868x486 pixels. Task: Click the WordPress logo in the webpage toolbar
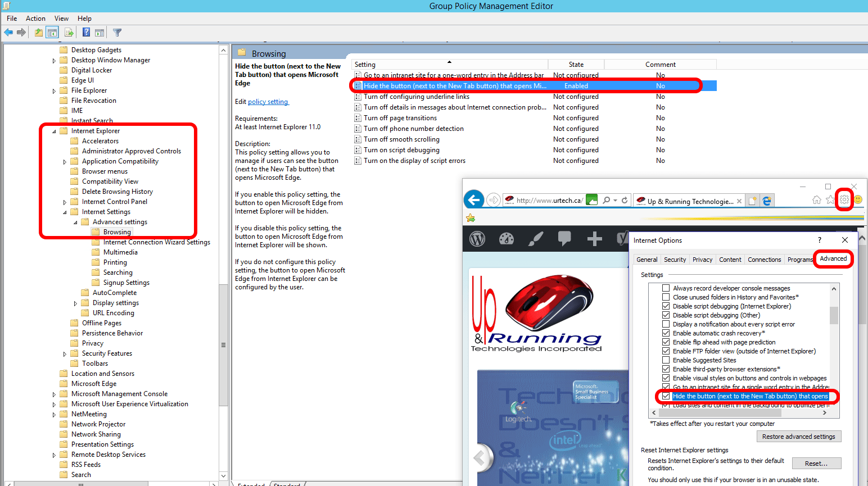[477, 239]
